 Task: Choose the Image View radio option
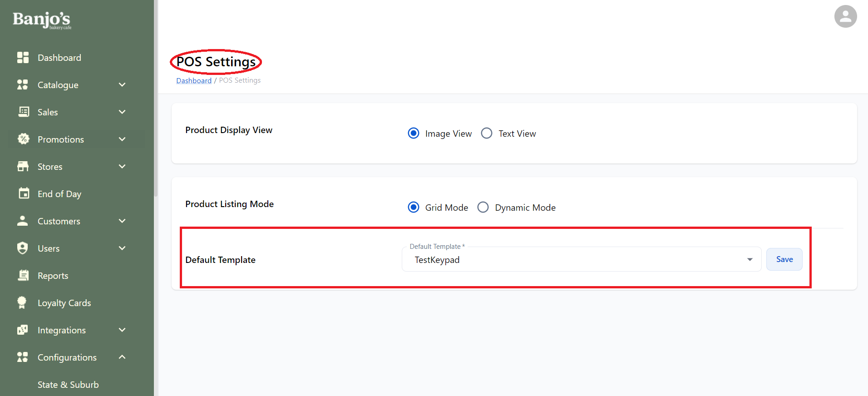click(413, 134)
